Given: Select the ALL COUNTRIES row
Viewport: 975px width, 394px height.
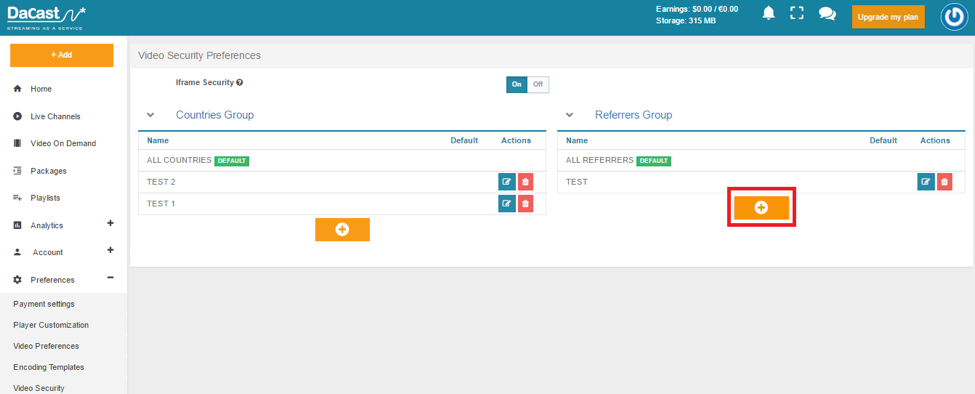Looking at the screenshot, I should [342, 160].
